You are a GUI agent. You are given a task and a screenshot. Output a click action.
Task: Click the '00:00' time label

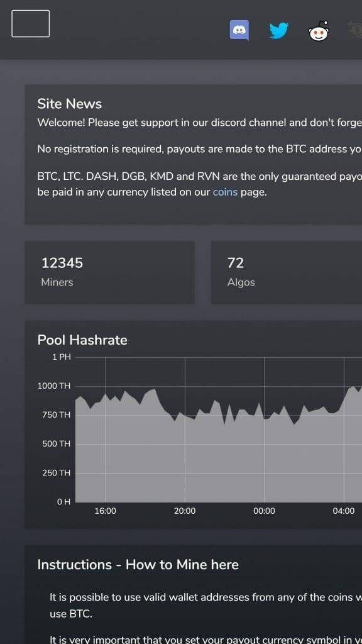coord(265,511)
